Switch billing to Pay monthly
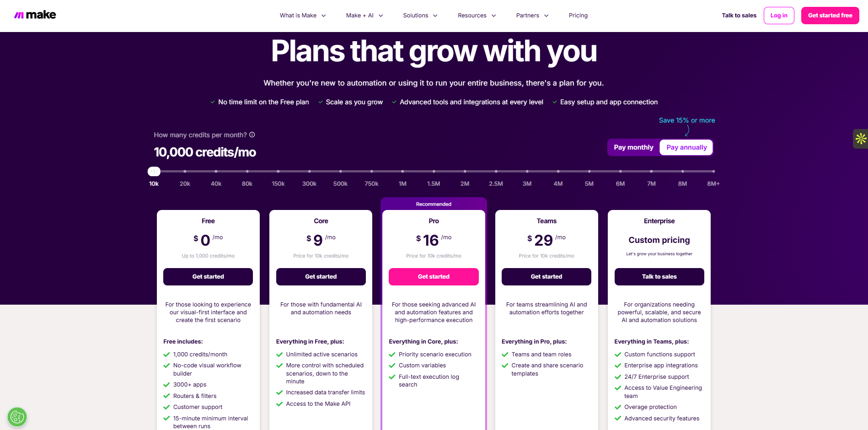868x430 pixels. click(634, 147)
